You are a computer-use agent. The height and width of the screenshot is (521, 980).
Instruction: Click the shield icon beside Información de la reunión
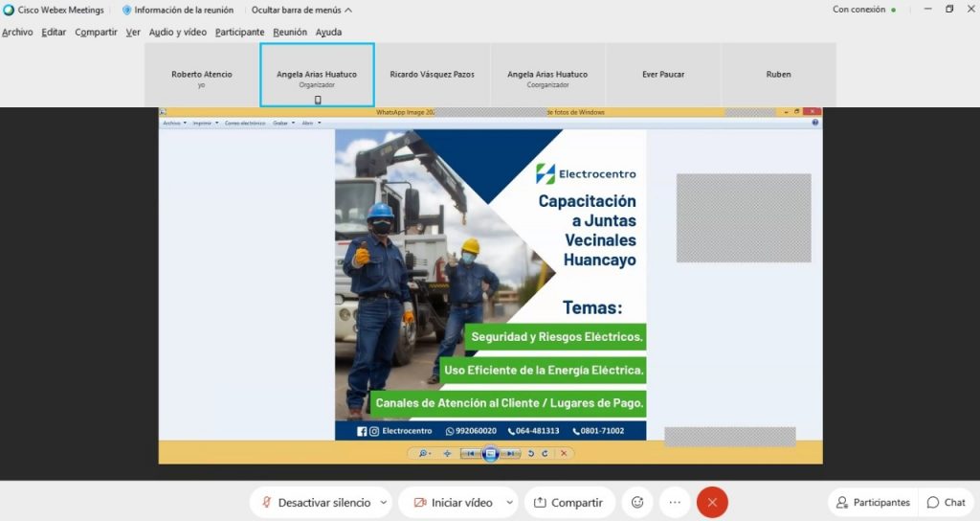point(127,10)
